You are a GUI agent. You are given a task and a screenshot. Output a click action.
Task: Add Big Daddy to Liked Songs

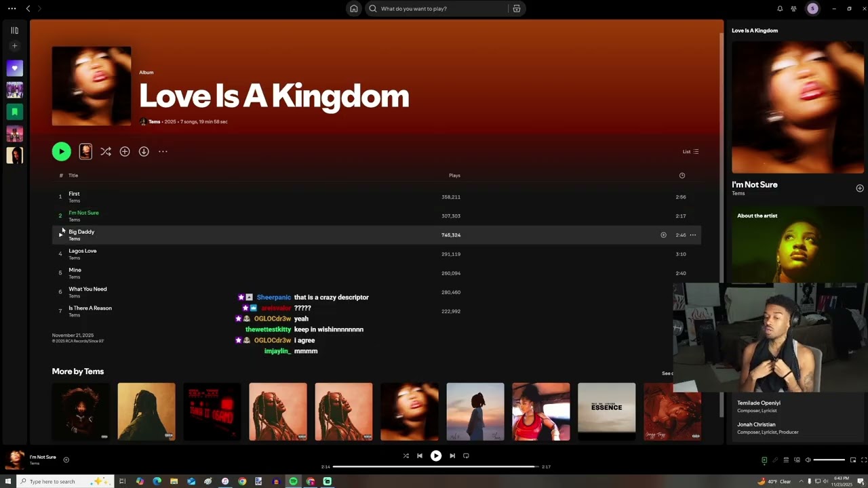663,235
